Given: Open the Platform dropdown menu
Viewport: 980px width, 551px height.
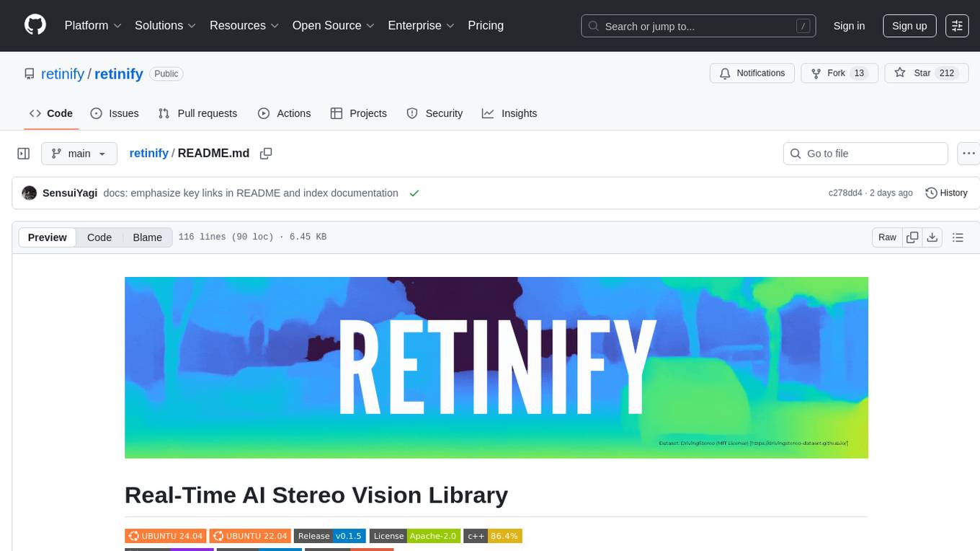Looking at the screenshot, I should (93, 25).
